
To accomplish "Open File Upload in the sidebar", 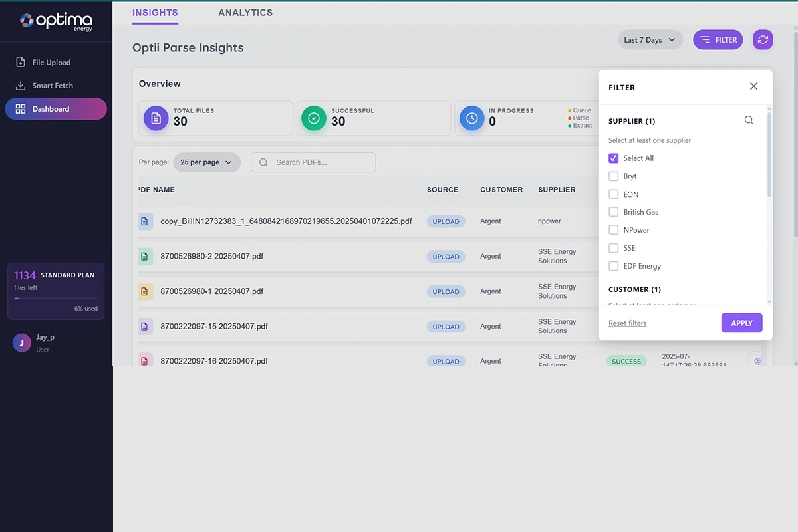I will (x=56, y=62).
